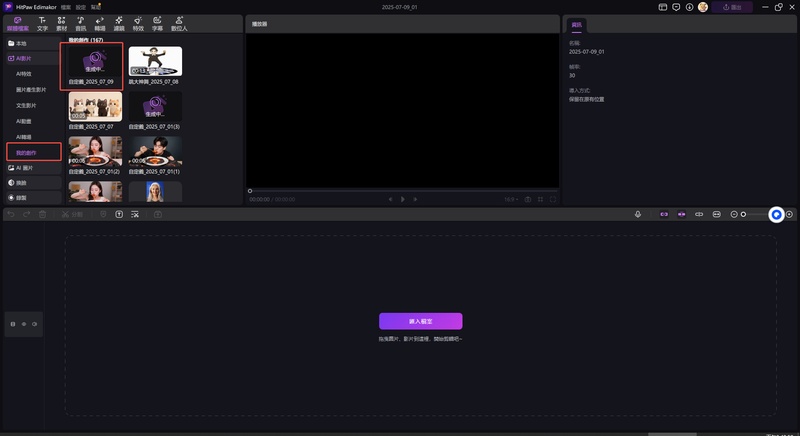800x436 pixels.
Task: Open the 文字 (Text) tool tab
Action: coord(42,23)
